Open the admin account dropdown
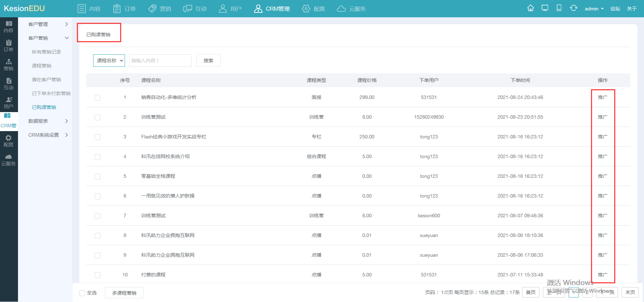Viewport: 644px width, 302px height. pyautogui.click(x=594, y=9)
